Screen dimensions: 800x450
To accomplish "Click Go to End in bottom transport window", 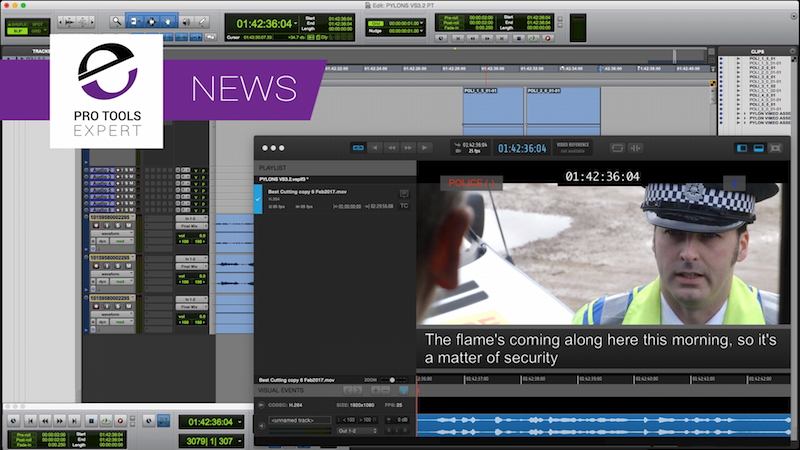I will pos(74,421).
